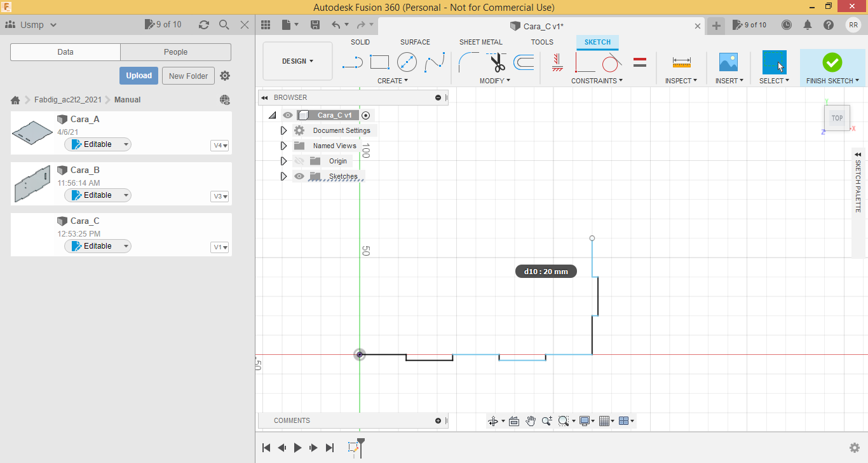Viewport: 868px width, 463px height.
Task: Open the job status clock icon
Action: tap(787, 25)
